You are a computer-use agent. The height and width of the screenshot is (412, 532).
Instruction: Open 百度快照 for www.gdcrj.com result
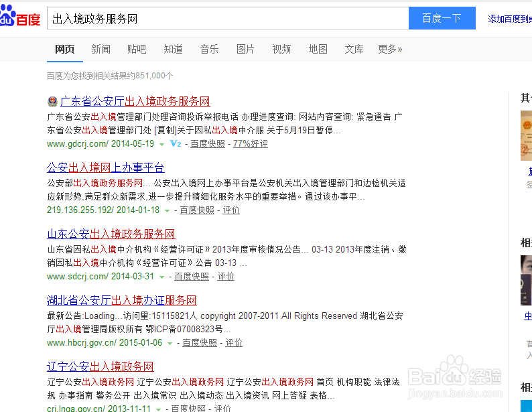pos(208,144)
